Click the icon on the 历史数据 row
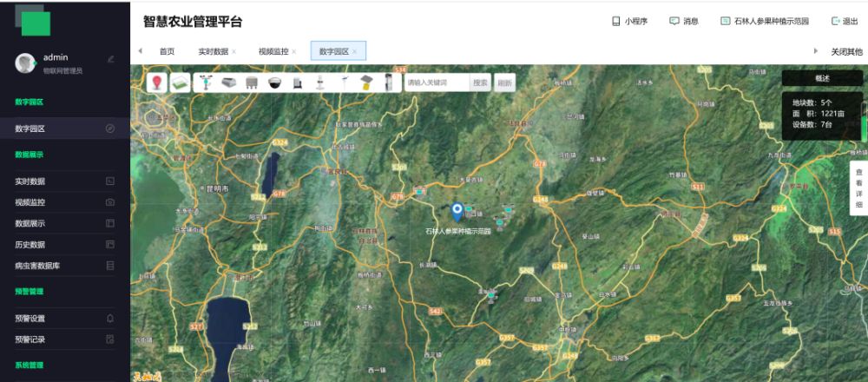Screen dimensions: 868x382 (110, 244)
